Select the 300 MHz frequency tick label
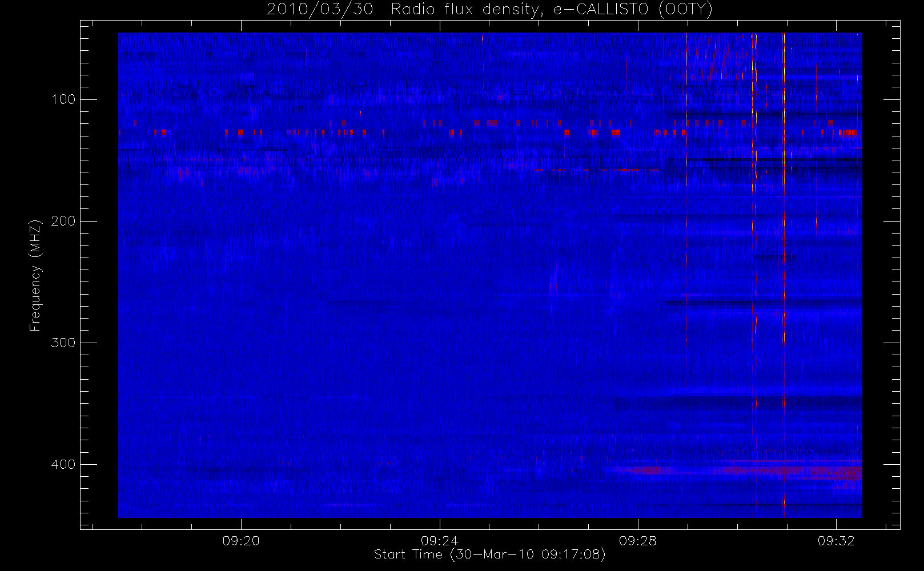The image size is (924, 571). click(63, 343)
